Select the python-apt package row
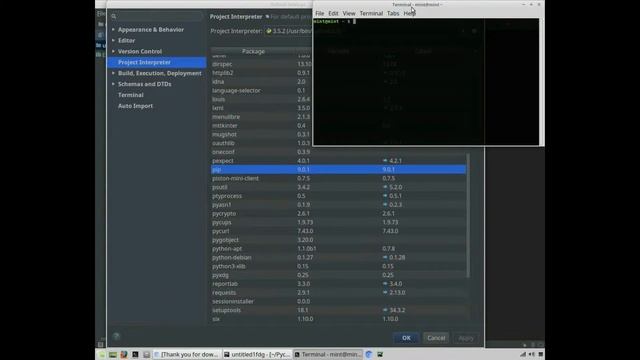This screenshot has width=640, height=360. [x=338, y=249]
